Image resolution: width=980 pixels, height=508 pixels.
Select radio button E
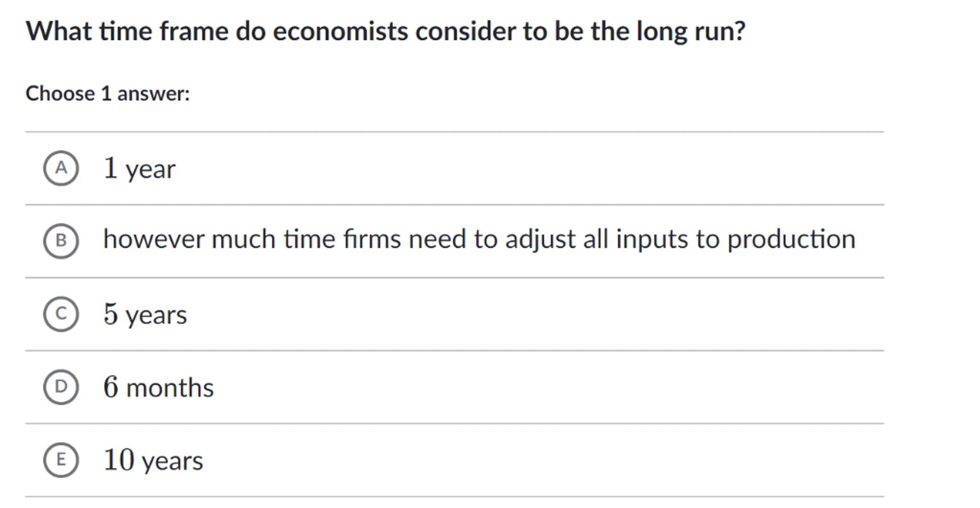[61, 460]
